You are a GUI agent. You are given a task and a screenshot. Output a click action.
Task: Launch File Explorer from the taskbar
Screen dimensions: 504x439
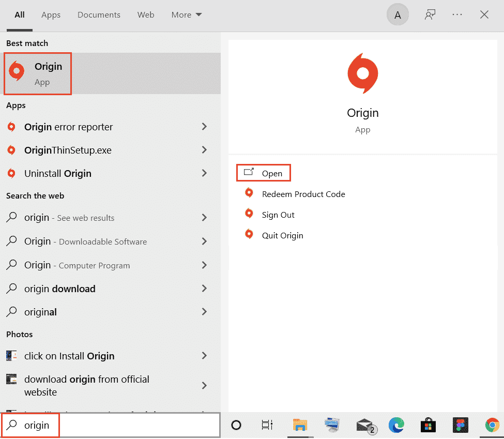tap(300, 425)
